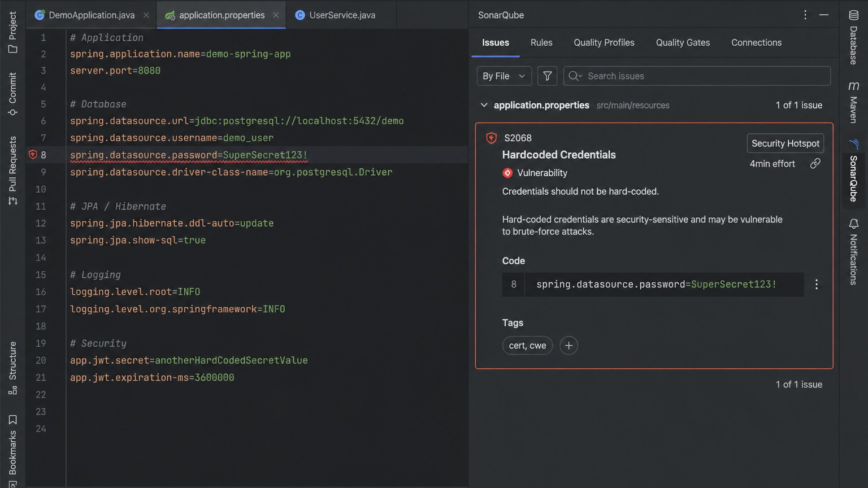Screen dimensions: 868x488
Task: Click the red Vulnerability type icon
Action: (x=507, y=173)
